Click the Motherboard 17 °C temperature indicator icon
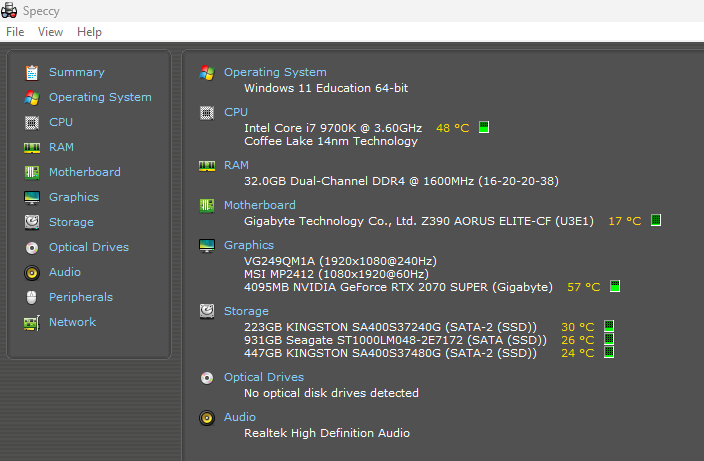The image size is (704, 461). click(656, 220)
